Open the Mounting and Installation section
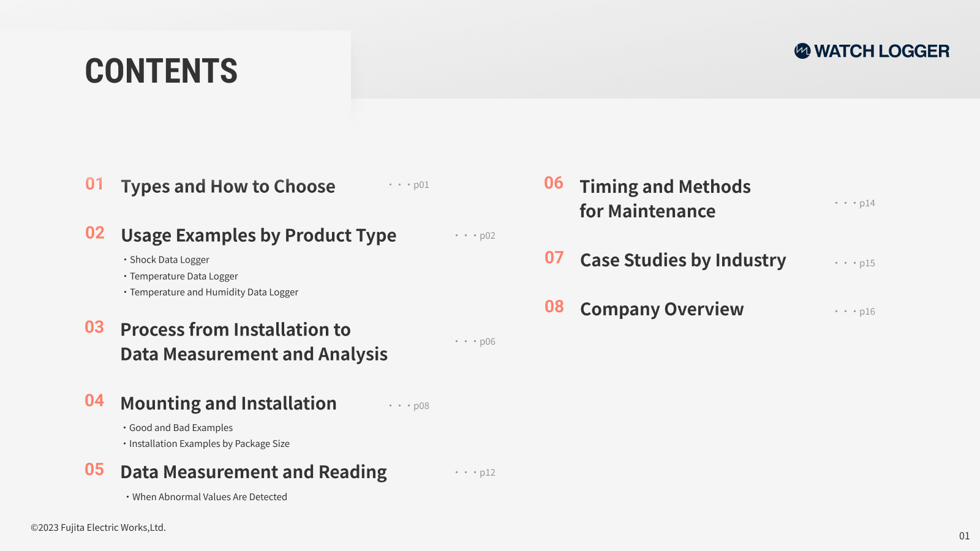The image size is (980, 551). (228, 403)
